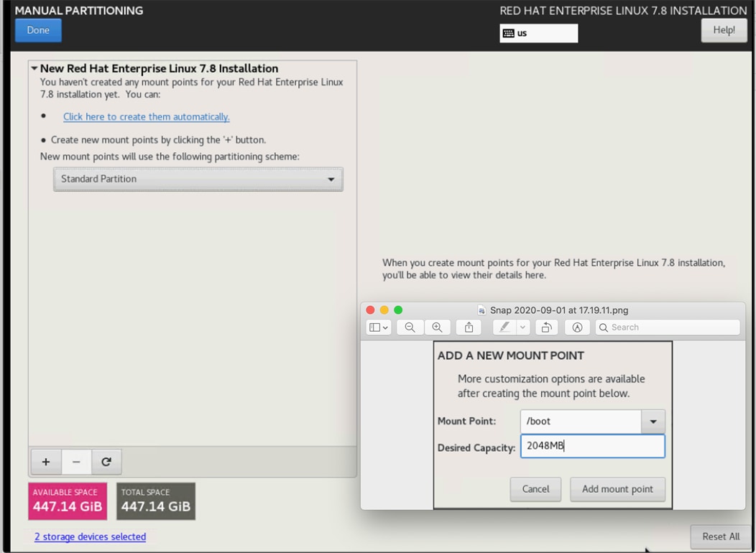Click the MANUAL PARTITIONING heading
The image size is (756, 553).
79,11
